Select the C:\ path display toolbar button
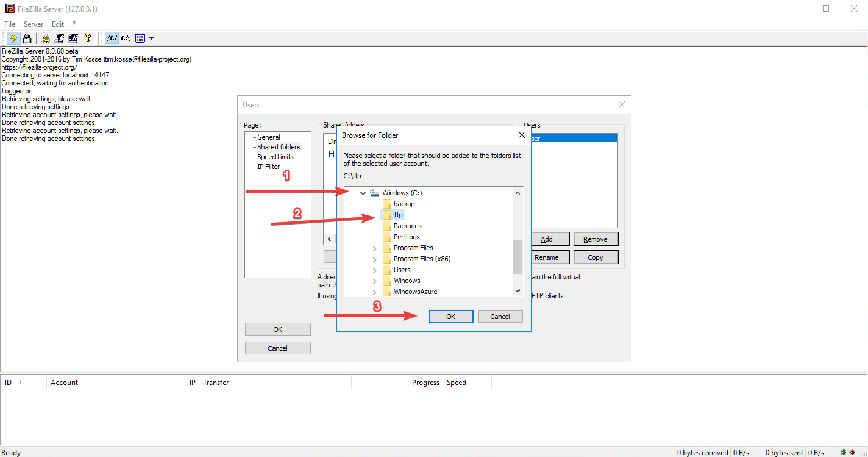 [x=126, y=38]
